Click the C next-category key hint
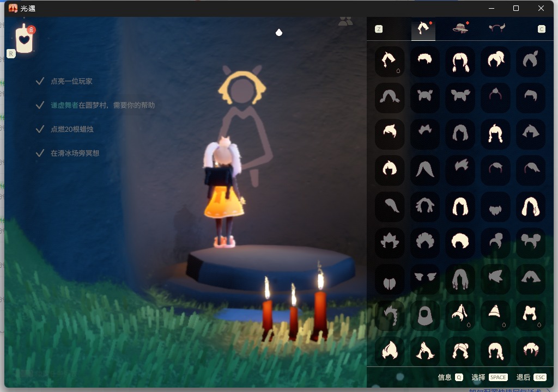Image resolution: width=558 pixels, height=392 pixels. coord(541,29)
